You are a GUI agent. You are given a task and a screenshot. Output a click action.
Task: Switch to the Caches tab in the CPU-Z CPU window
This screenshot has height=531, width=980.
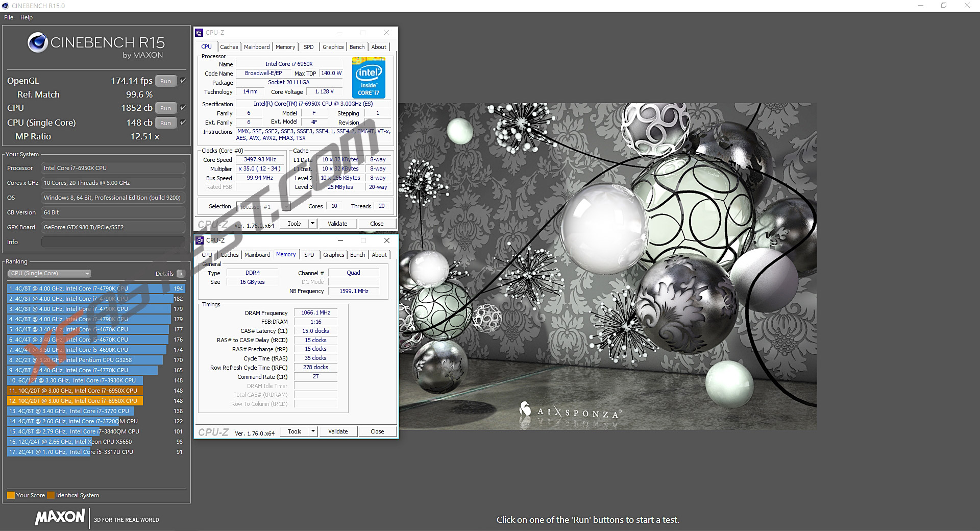pyautogui.click(x=229, y=47)
